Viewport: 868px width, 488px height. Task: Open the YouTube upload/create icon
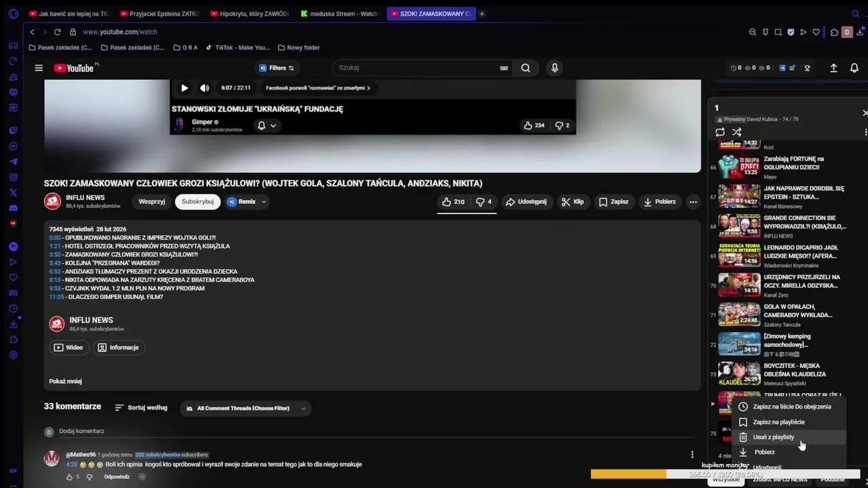pyautogui.click(x=833, y=68)
